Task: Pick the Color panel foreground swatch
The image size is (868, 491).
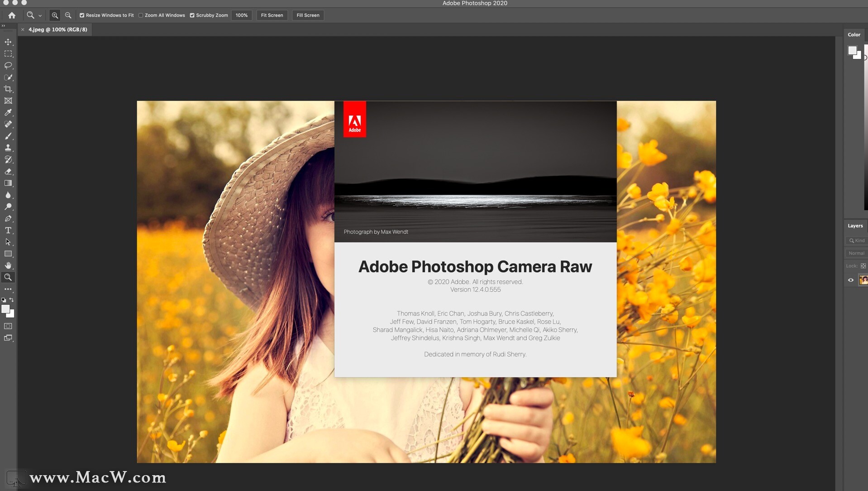Action: click(x=852, y=50)
